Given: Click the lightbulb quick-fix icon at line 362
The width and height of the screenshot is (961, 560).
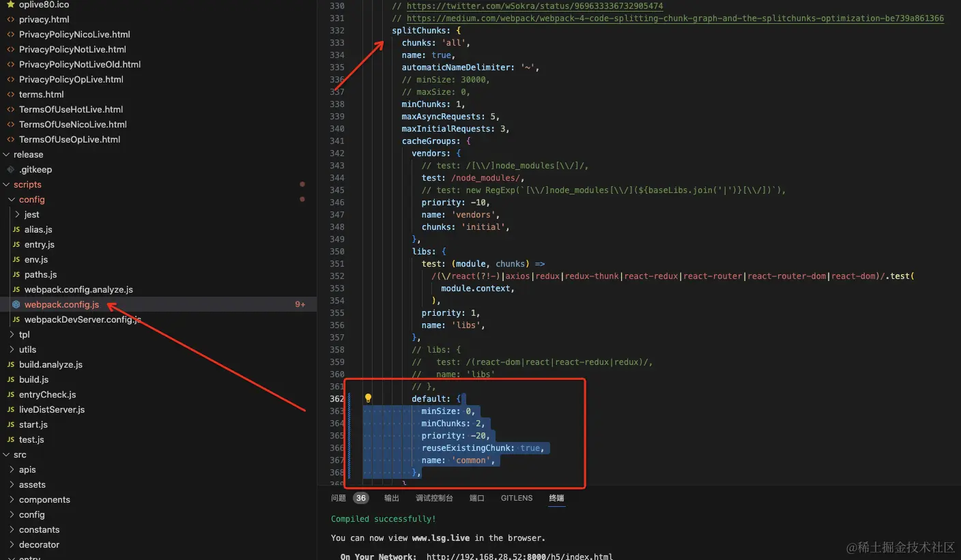Looking at the screenshot, I should tap(369, 398).
